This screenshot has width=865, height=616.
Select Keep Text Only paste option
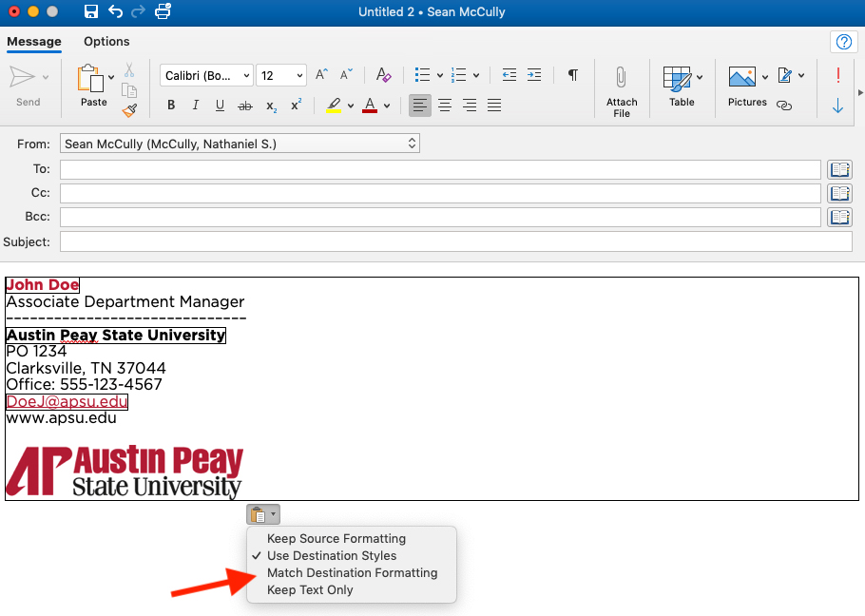(x=310, y=590)
